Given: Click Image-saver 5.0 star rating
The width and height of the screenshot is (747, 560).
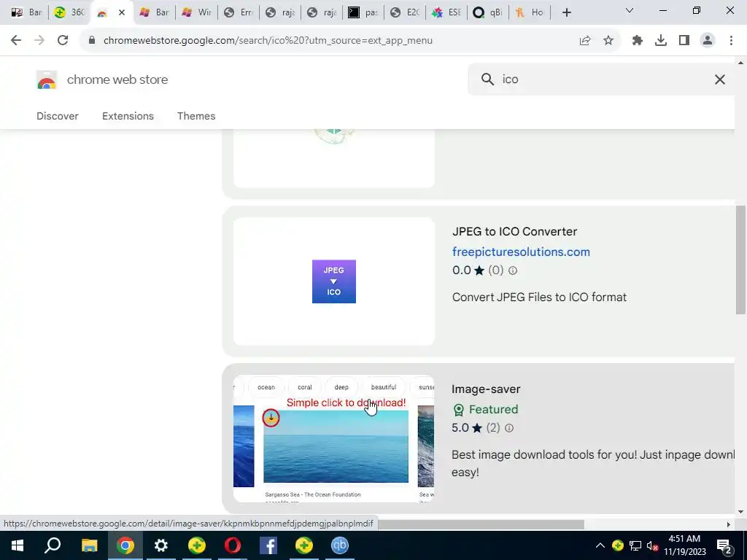Looking at the screenshot, I should 468,427.
